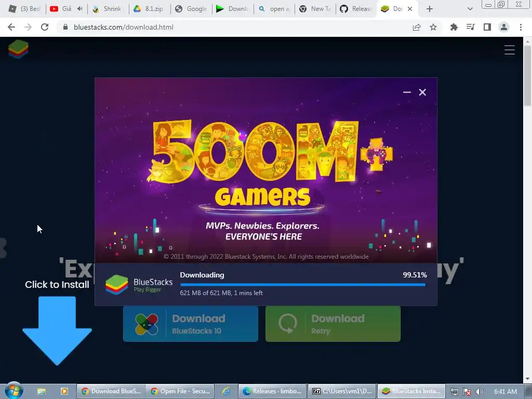
Task: Toggle the Chrome side panel icon
Action: tap(487, 27)
